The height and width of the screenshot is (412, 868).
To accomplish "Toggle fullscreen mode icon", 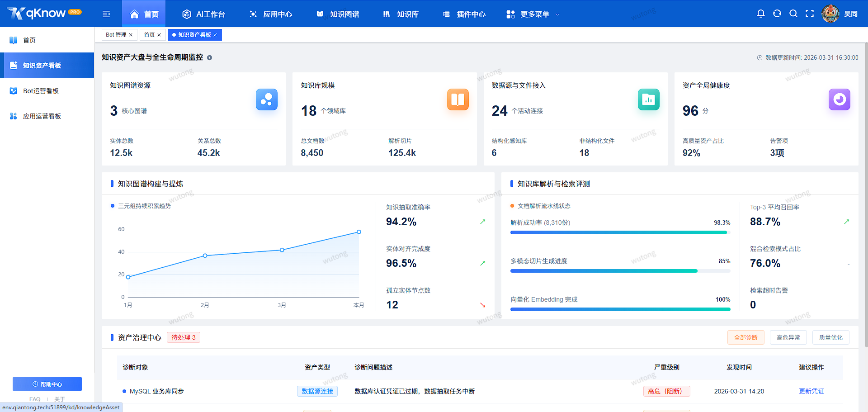I will [x=810, y=14].
